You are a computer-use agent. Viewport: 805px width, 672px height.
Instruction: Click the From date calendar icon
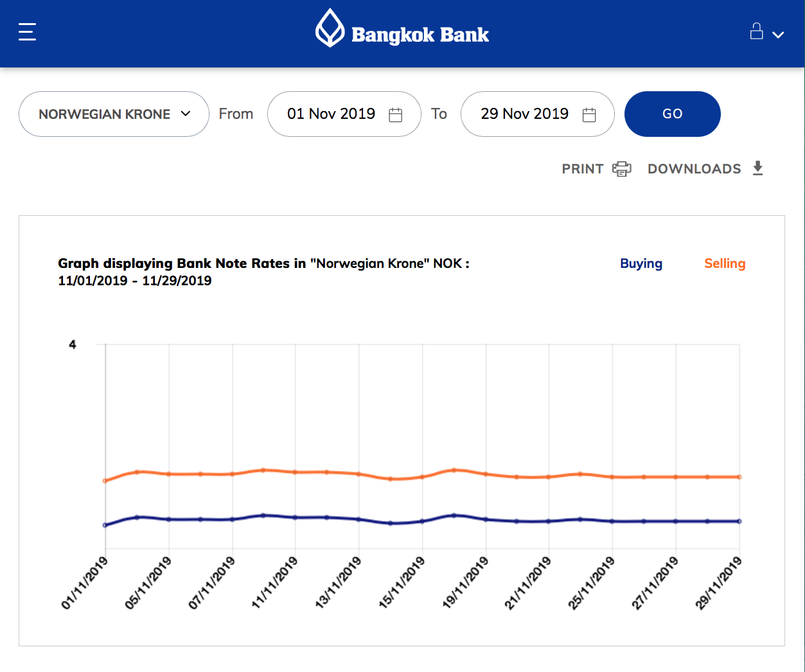(396, 114)
